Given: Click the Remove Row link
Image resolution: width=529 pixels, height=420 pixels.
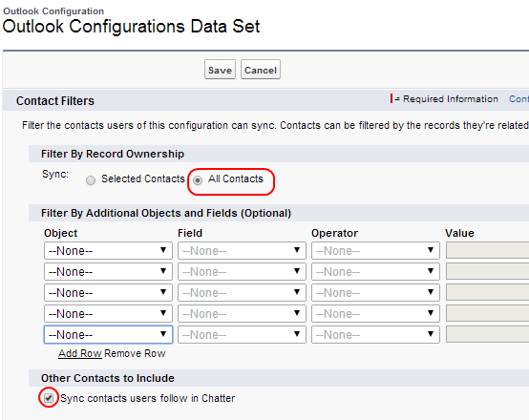Looking at the screenshot, I should tap(135, 353).
